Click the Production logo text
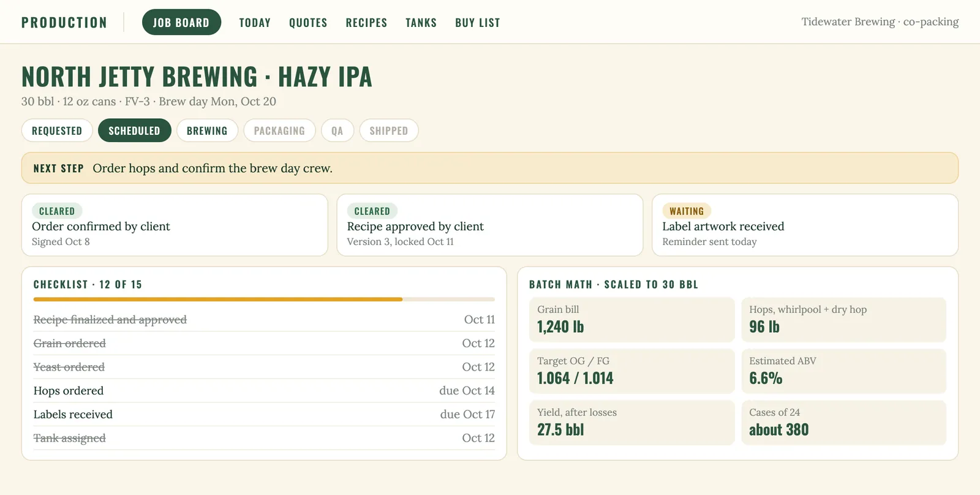 pos(64,23)
